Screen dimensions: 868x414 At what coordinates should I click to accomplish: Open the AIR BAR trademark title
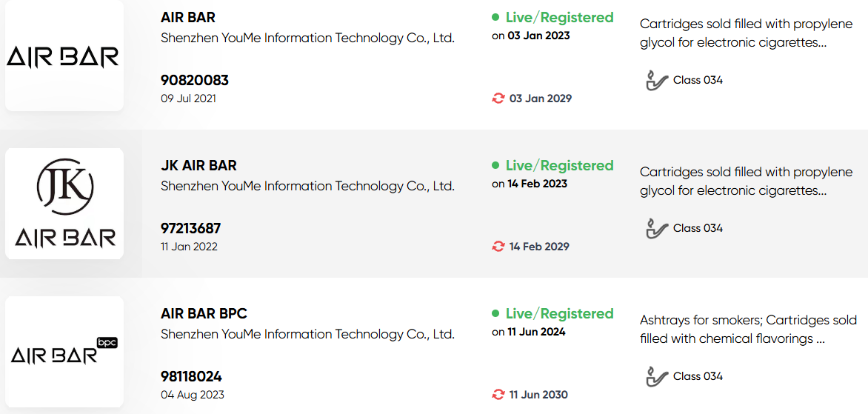(x=188, y=18)
